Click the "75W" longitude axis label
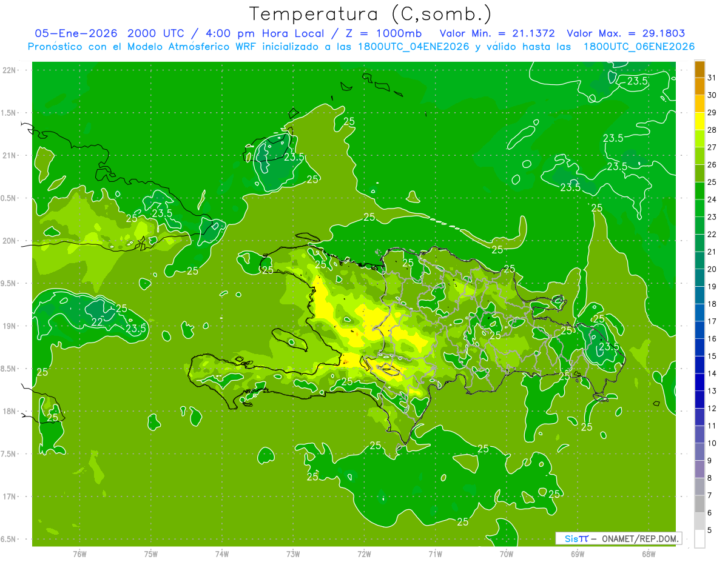 [151, 554]
